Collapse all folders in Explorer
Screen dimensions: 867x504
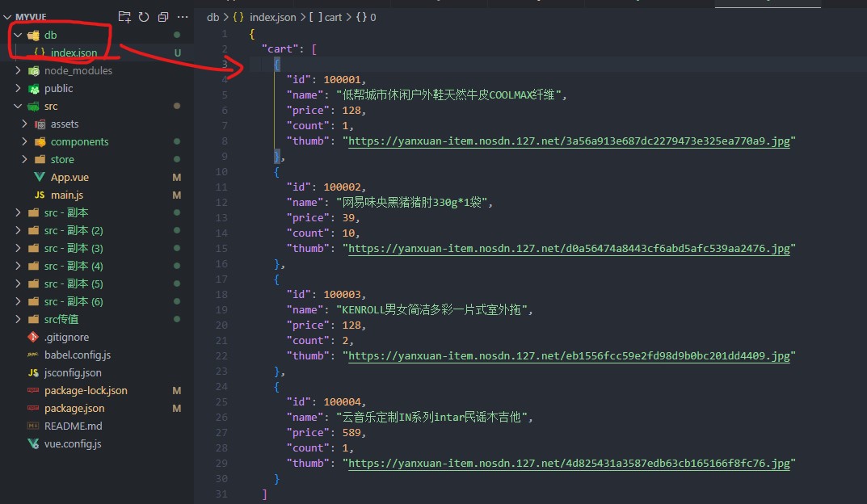[163, 17]
